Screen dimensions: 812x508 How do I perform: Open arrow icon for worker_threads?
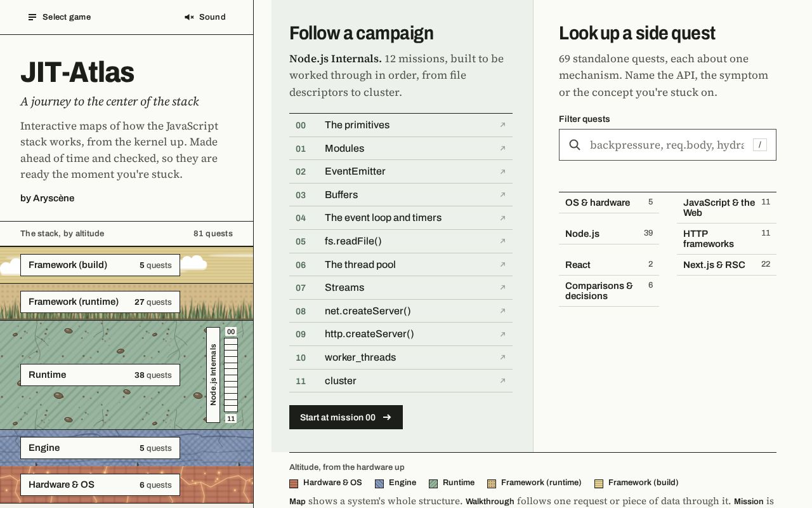tap(502, 358)
